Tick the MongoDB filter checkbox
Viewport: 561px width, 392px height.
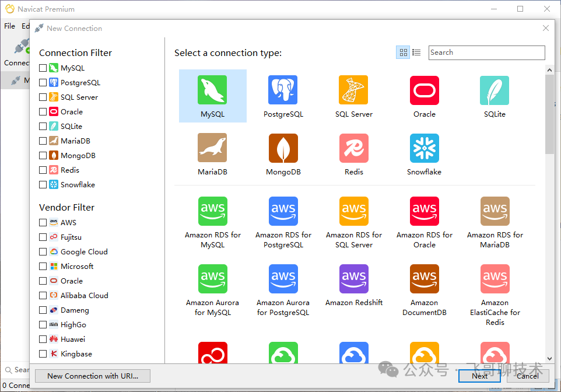(x=43, y=155)
